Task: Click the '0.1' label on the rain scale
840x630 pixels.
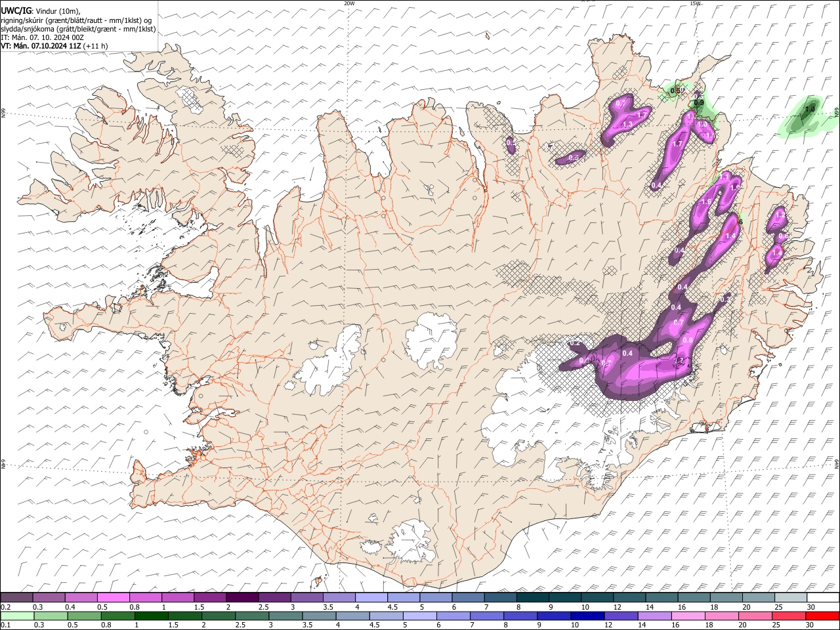Action: tap(5, 625)
